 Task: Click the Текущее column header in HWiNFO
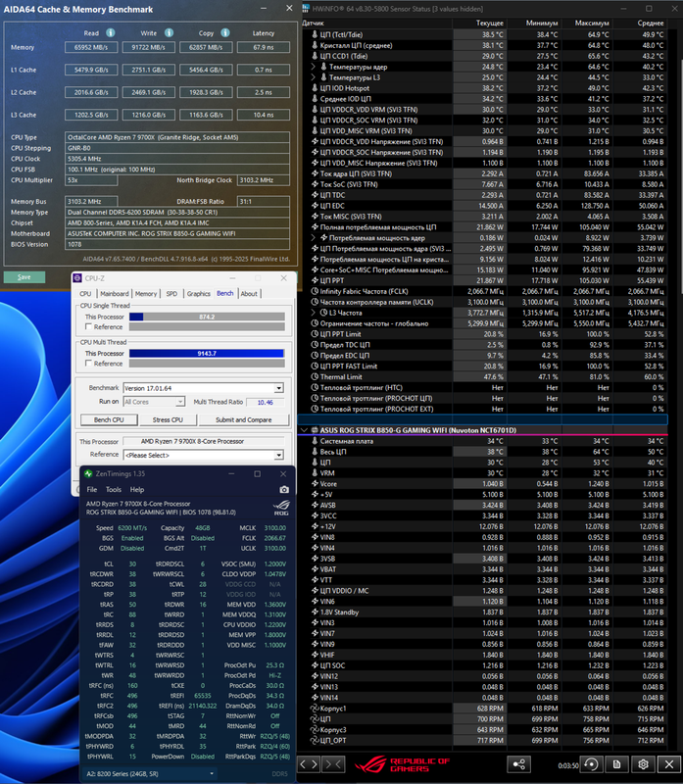pyautogui.click(x=479, y=23)
